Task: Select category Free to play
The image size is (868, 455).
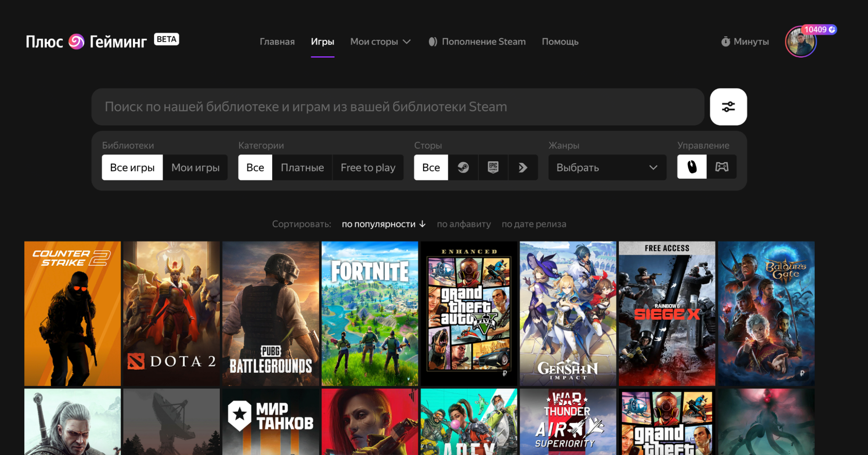Action: tap(368, 167)
